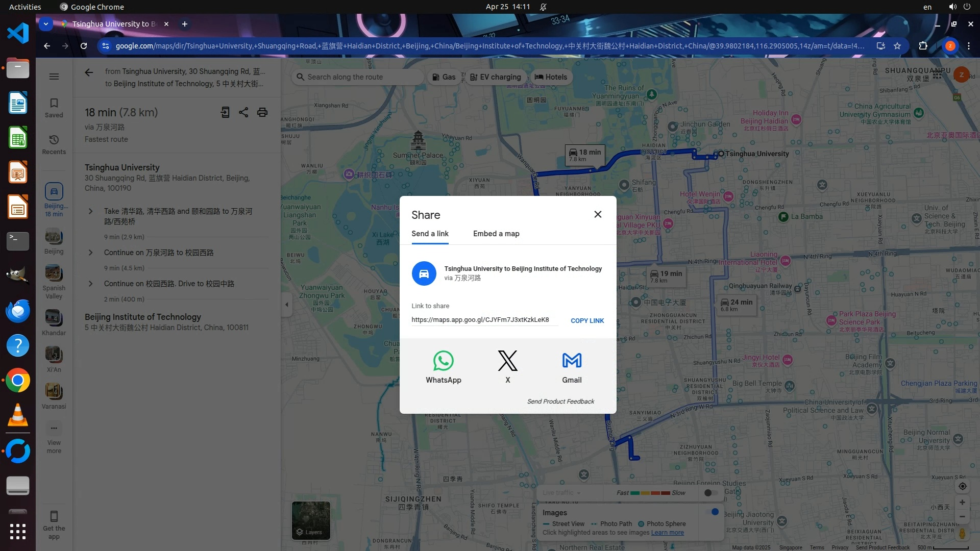Share the route via Gmail
This screenshot has height=551, width=980.
click(572, 361)
